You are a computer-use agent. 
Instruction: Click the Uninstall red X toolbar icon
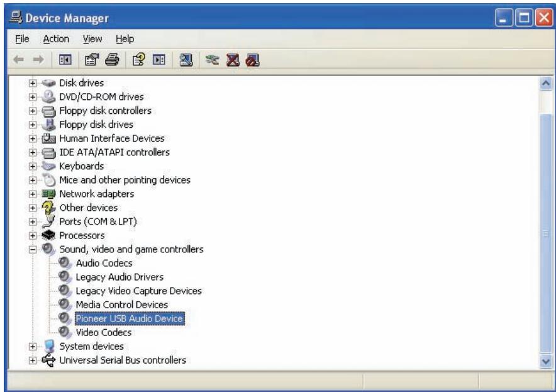tap(233, 60)
